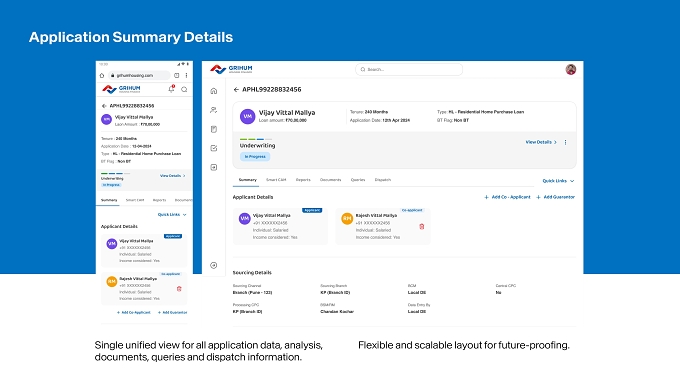
Task: Open the checklist task icon in desktop sidebar
Action: [213, 148]
